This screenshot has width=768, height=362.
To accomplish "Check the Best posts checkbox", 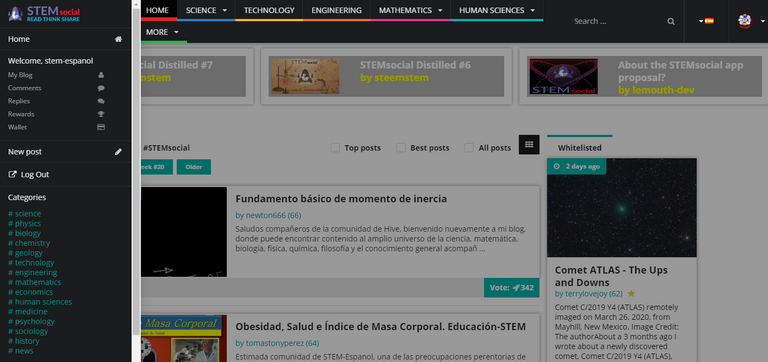I will pos(401,147).
